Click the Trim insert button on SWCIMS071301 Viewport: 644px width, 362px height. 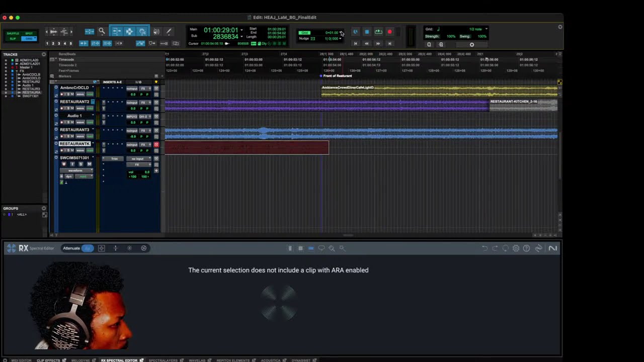[x=114, y=159]
